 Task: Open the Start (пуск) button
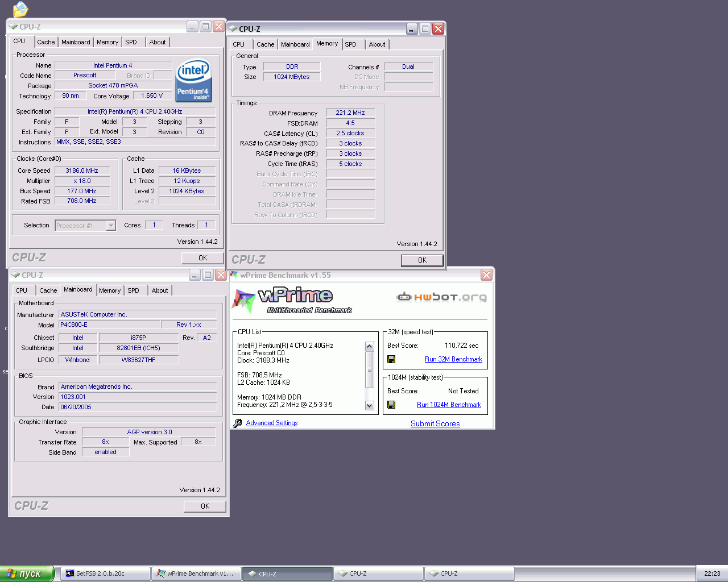pyautogui.click(x=27, y=573)
